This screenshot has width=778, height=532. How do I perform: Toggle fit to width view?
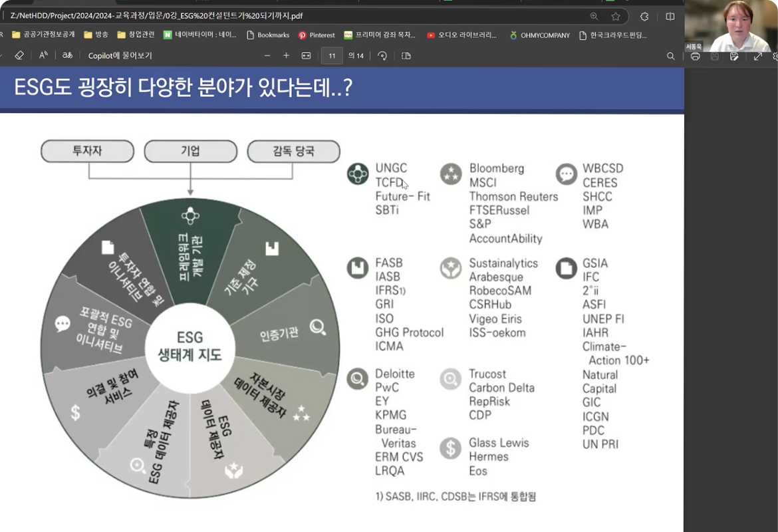[306, 56]
